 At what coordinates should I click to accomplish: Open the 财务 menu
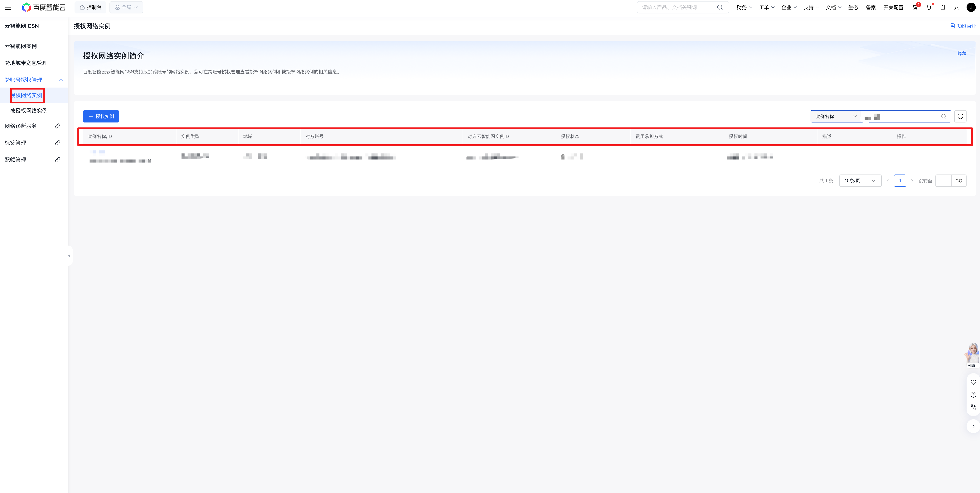click(744, 7)
